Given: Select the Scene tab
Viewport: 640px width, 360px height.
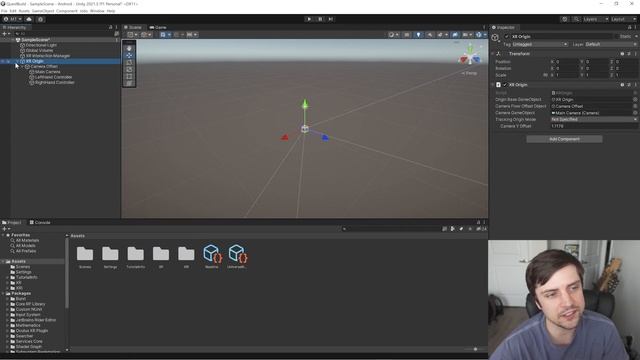Looking at the screenshot, I should pyautogui.click(x=133, y=27).
